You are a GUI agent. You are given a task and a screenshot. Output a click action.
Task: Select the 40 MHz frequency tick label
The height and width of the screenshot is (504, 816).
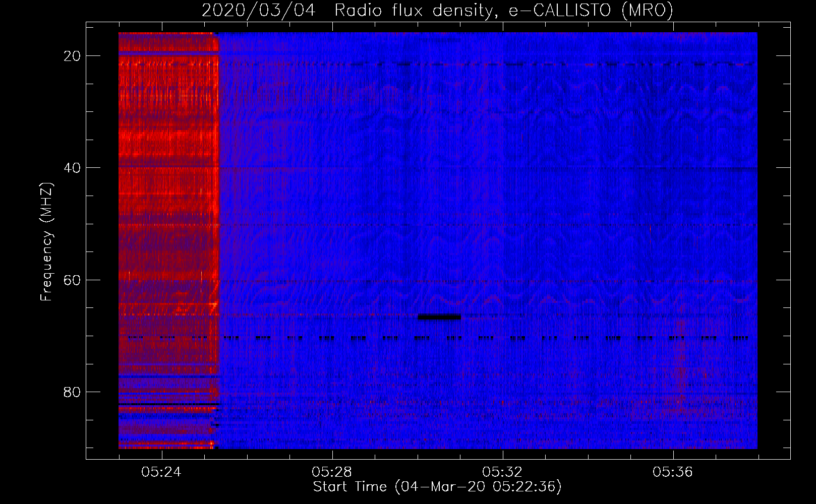coord(72,168)
